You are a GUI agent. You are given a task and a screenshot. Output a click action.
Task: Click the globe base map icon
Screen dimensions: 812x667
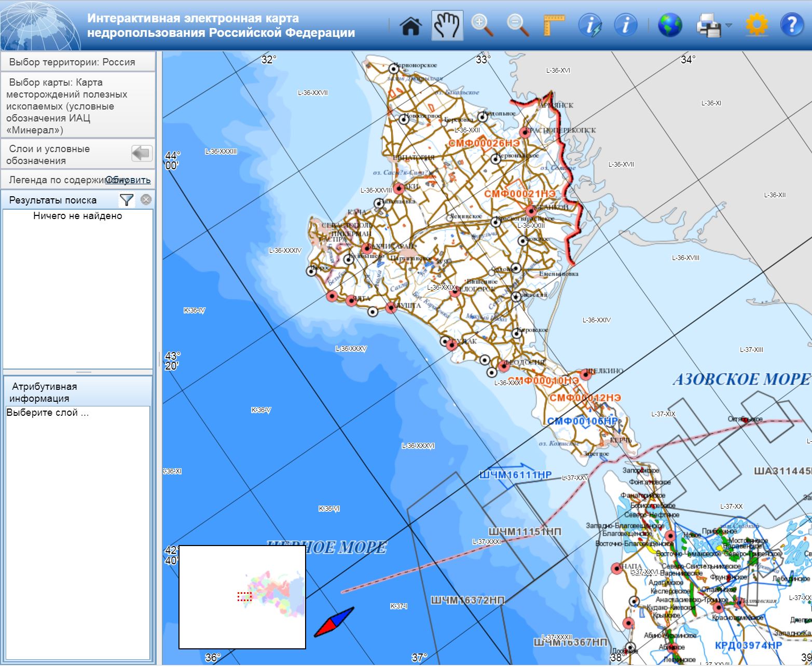click(x=670, y=25)
